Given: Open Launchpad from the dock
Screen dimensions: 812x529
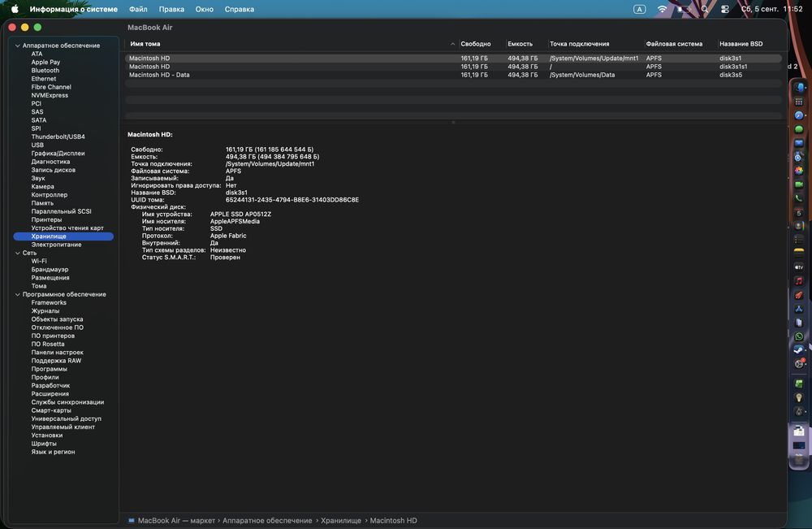Looking at the screenshot, I should (x=799, y=102).
